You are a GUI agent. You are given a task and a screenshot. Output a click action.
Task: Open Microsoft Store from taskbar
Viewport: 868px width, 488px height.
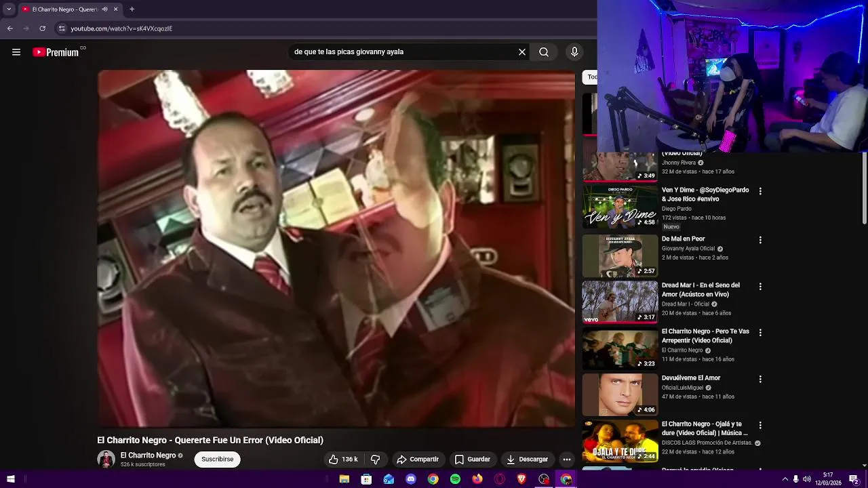pos(366,479)
